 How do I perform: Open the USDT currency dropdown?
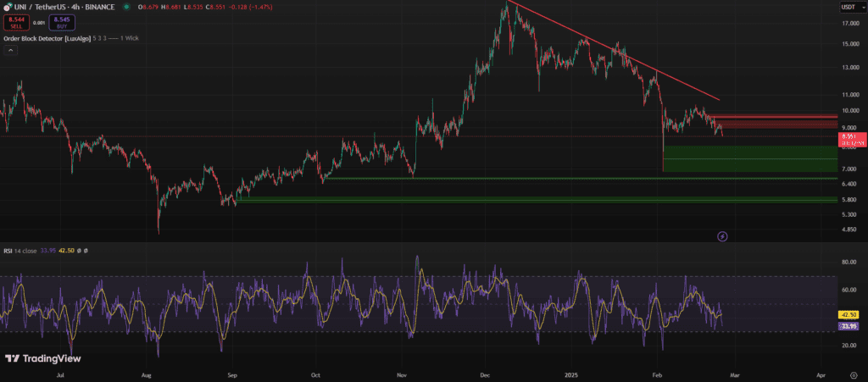coord(847,8)
